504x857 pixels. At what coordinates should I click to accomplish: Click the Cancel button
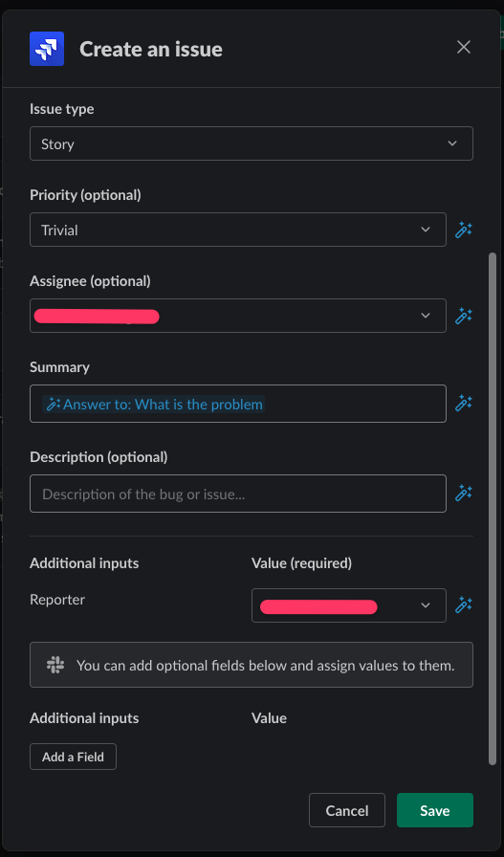[x=347, y=810]
